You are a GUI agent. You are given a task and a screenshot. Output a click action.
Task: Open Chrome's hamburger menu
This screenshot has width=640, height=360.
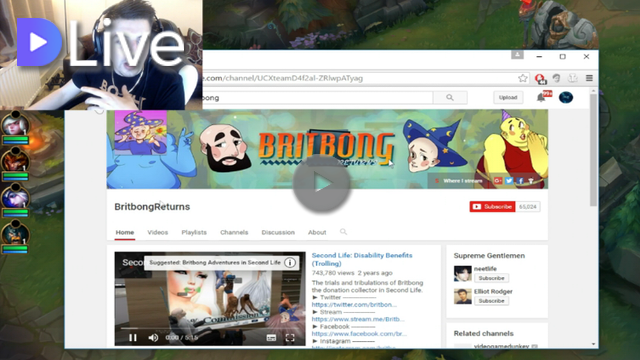tap(589, 78)
